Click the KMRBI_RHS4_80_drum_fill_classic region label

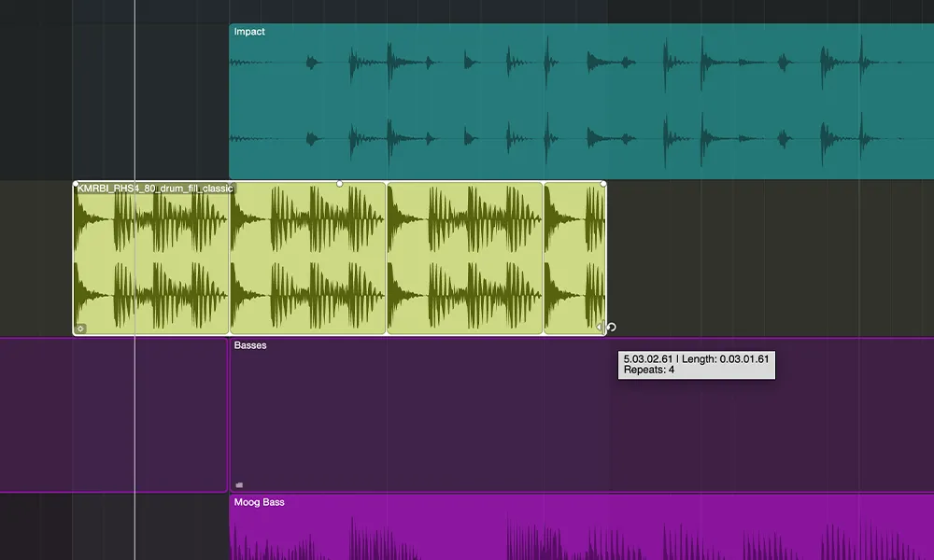coord(155,188)
